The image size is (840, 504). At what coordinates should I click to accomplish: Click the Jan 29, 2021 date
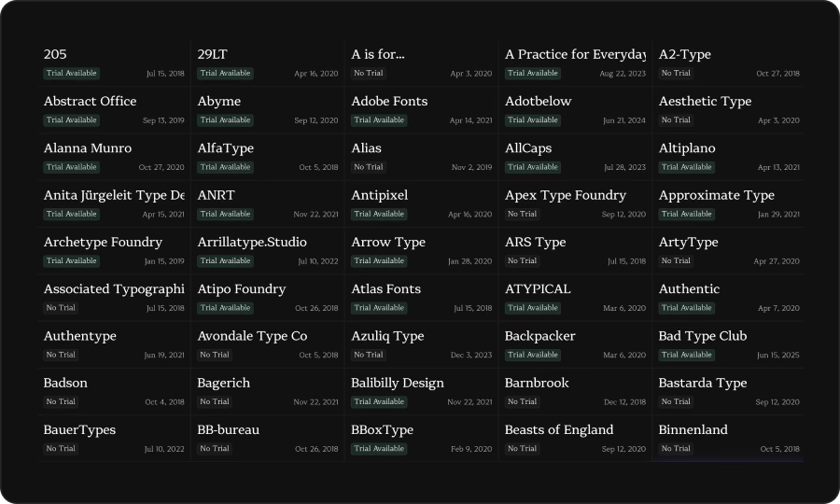(778, 215)
